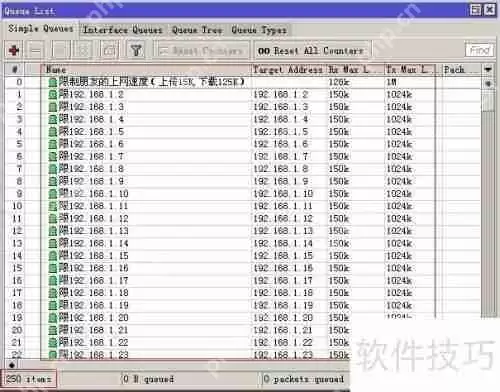Click the '250 items' status text
Viewport: 500px width, 392px height.
click(28, 379)
